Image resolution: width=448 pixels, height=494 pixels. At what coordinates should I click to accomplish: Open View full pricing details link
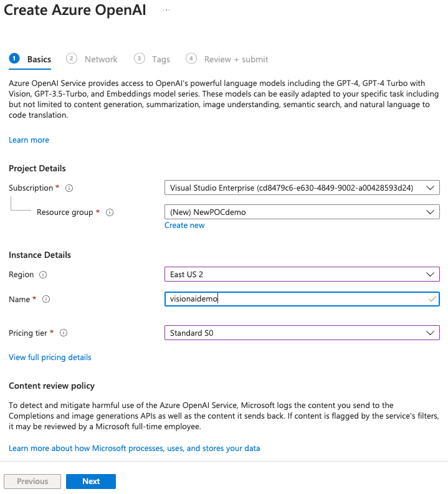(50, 358)
